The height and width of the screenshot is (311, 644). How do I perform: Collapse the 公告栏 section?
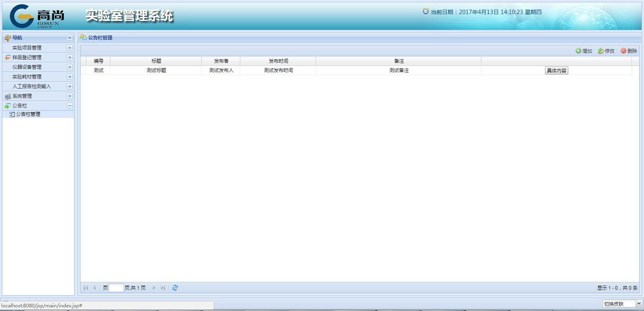[x=70, y=106]
